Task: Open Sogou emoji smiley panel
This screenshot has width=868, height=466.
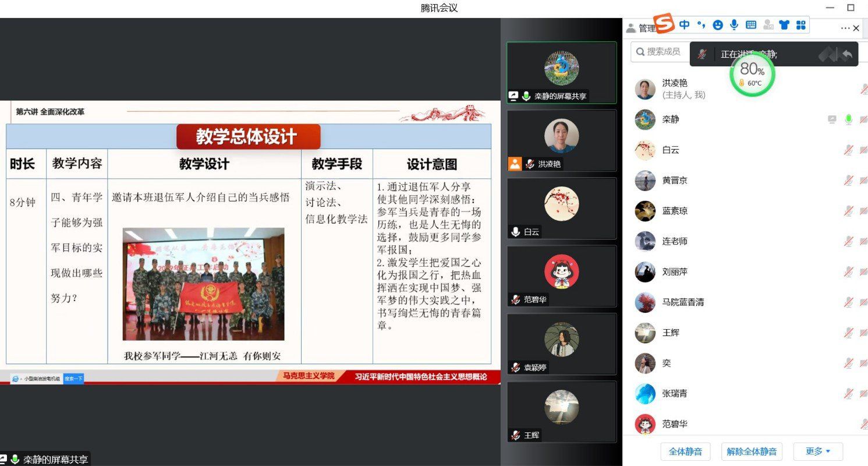Action: coord(718,24)
